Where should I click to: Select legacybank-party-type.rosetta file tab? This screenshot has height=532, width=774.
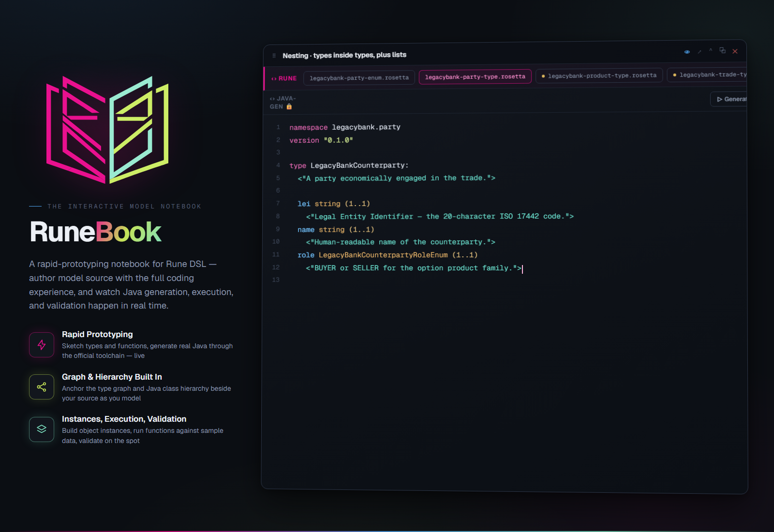[475, 77]
